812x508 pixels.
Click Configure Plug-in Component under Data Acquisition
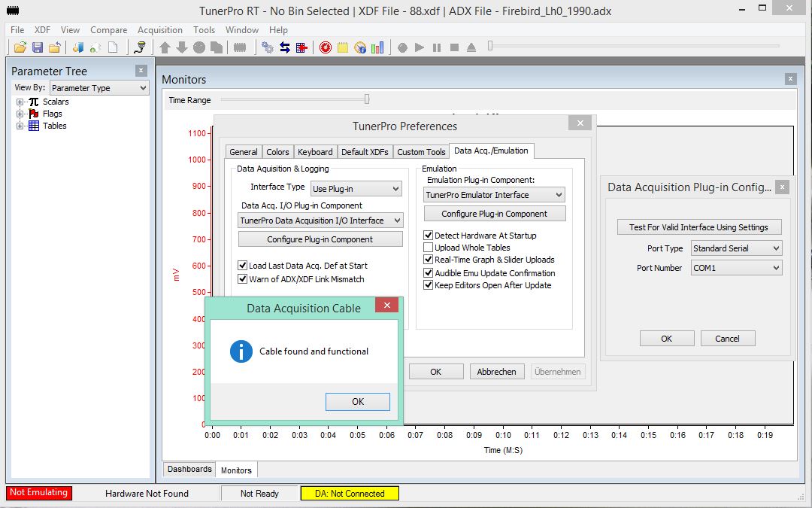tap(320, 239)
